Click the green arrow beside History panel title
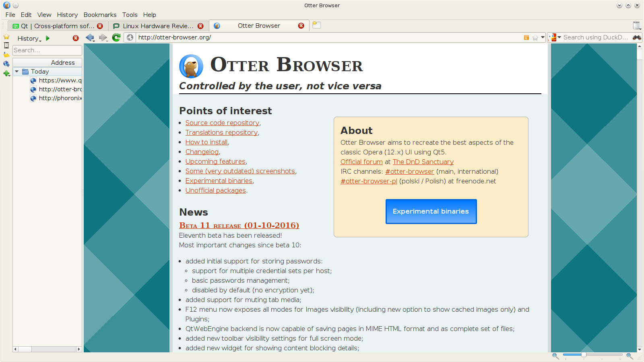644x362 pixels. (x=48, y=38)
